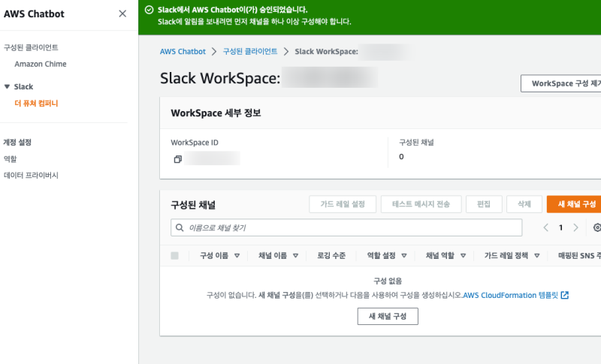Image resolution: width=601 pixels, height=364 pixels.
Task: Open external link icon next to CloudFormation 템플릿
Action: coord(565,295)
